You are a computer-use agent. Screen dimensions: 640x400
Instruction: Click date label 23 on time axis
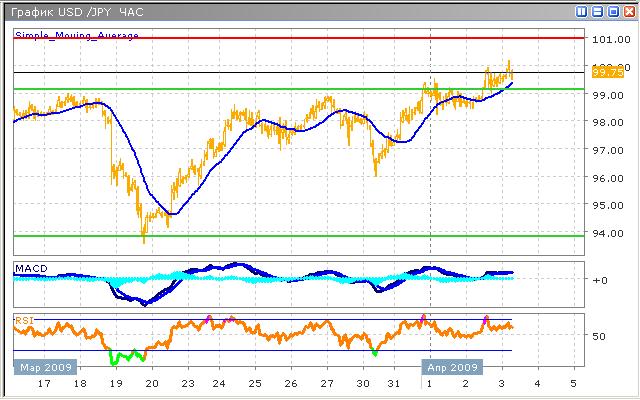point(188,384)
